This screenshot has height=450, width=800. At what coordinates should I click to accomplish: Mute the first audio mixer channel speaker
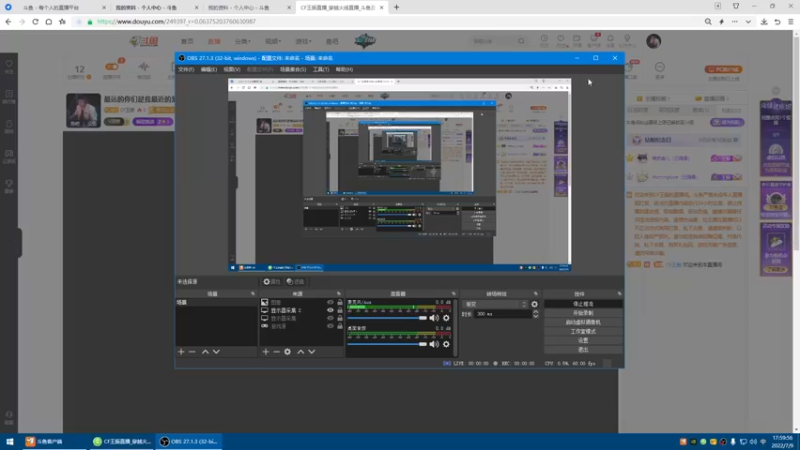[434, 318]
